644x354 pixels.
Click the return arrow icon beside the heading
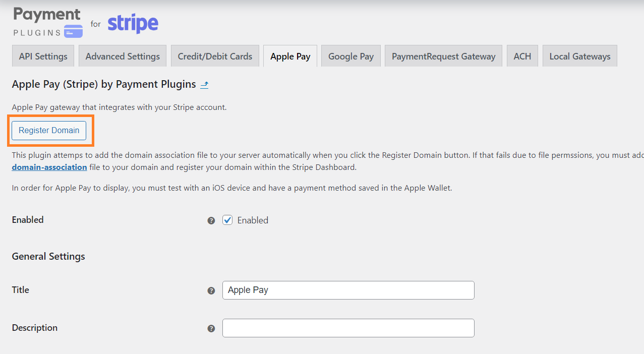(204, 85)
